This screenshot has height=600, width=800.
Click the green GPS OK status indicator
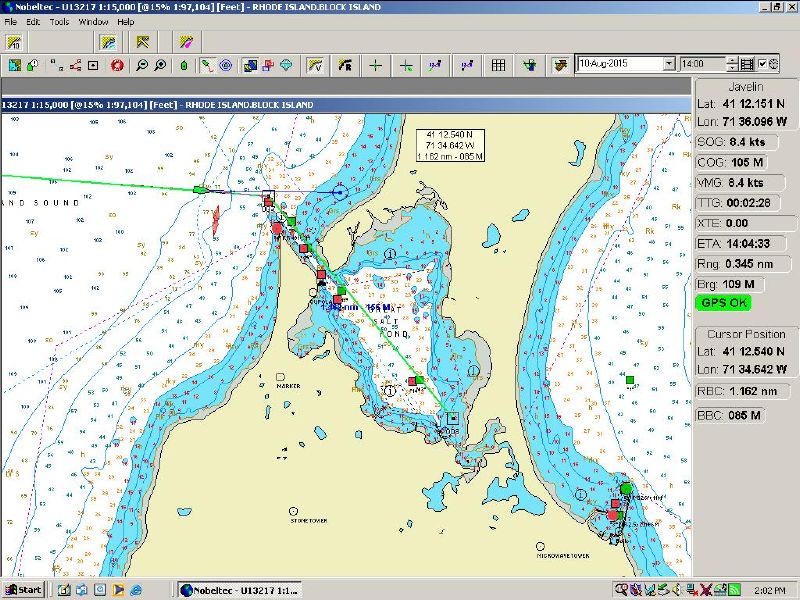726,303
